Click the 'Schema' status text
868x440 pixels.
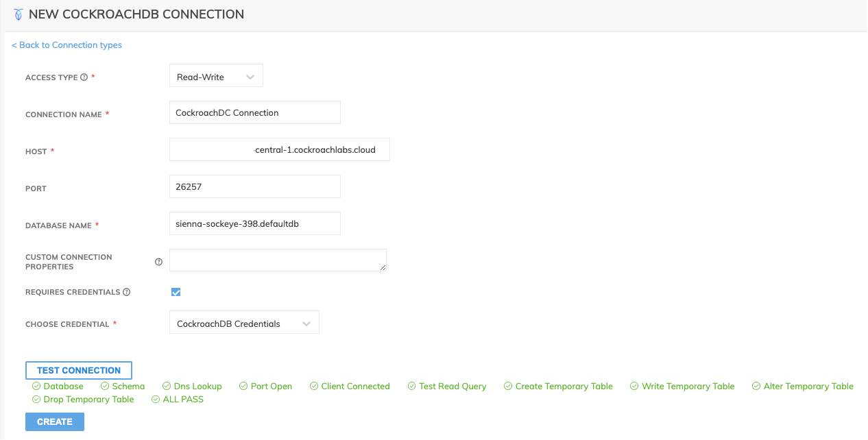(x=128, y=387)
